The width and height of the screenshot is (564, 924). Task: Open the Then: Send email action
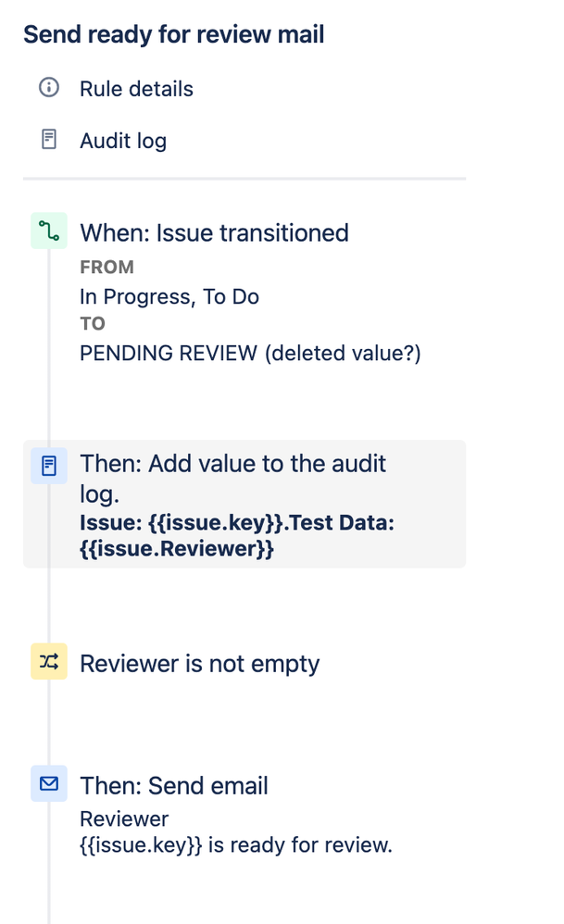174,785
